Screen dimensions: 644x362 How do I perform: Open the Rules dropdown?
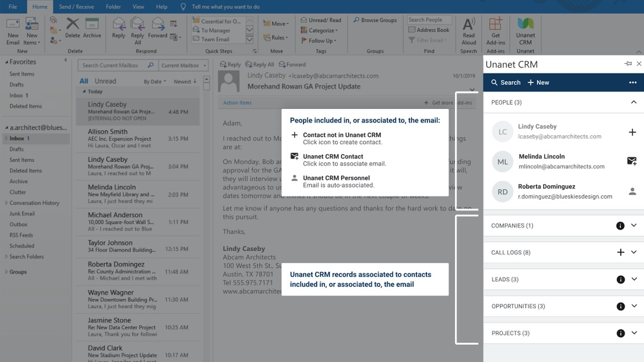tap(276, 38)
